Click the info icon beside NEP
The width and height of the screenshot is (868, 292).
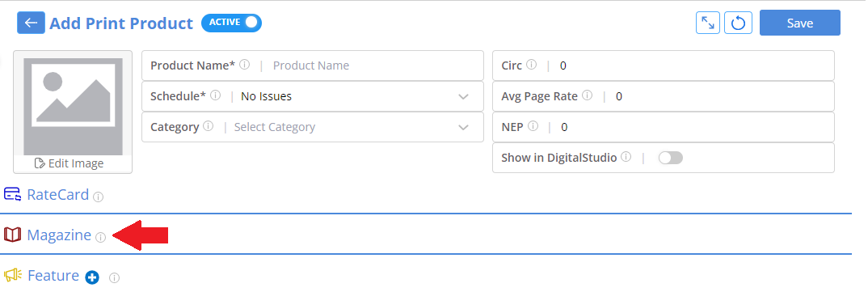(533, 126)
